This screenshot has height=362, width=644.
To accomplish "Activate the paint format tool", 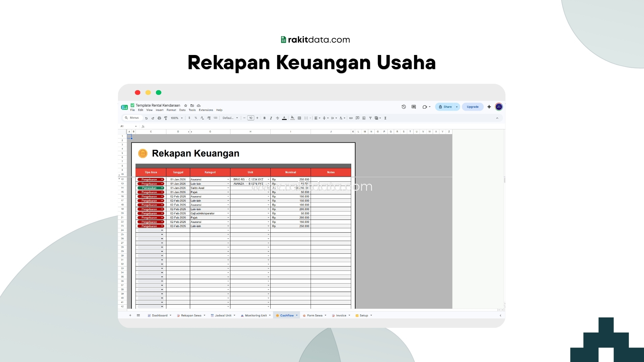I will (166, 118).
